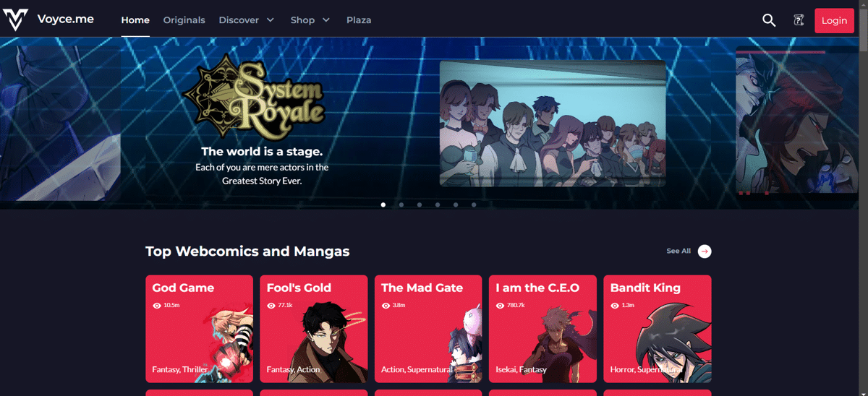Click the Voyce.me brand name text
Viewport: 868px width, 396px height.
point(66,20)
